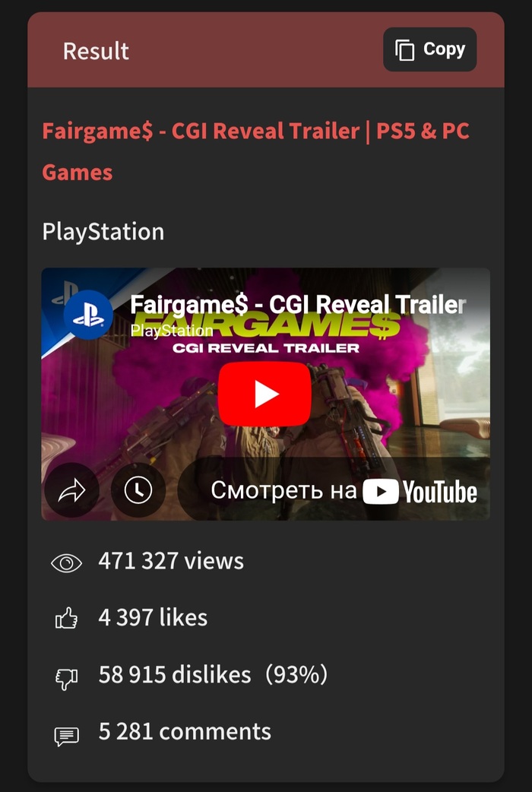Click the comment bubble icon

coord(66,737)
